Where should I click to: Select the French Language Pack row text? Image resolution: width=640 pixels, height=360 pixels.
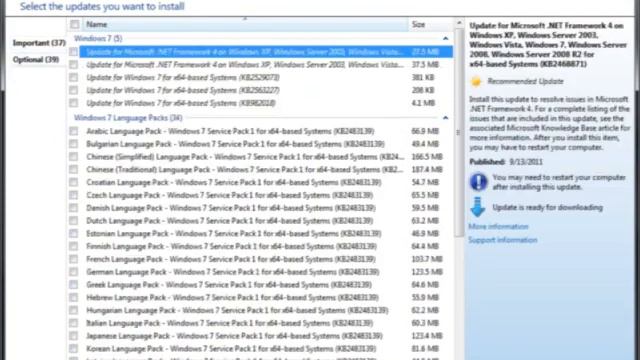point(231,259)
